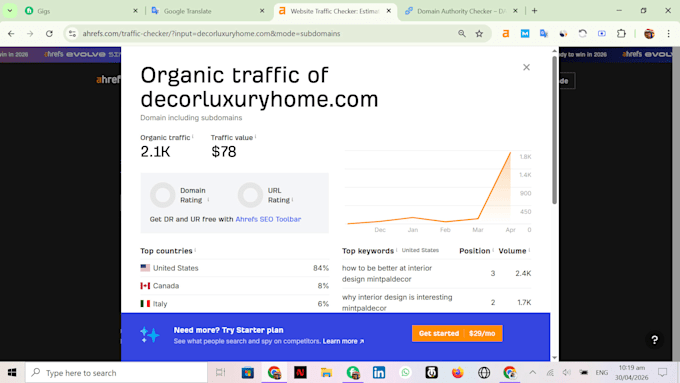
Task: Open the Extensions puzzle menu
Action: point(621,33)
